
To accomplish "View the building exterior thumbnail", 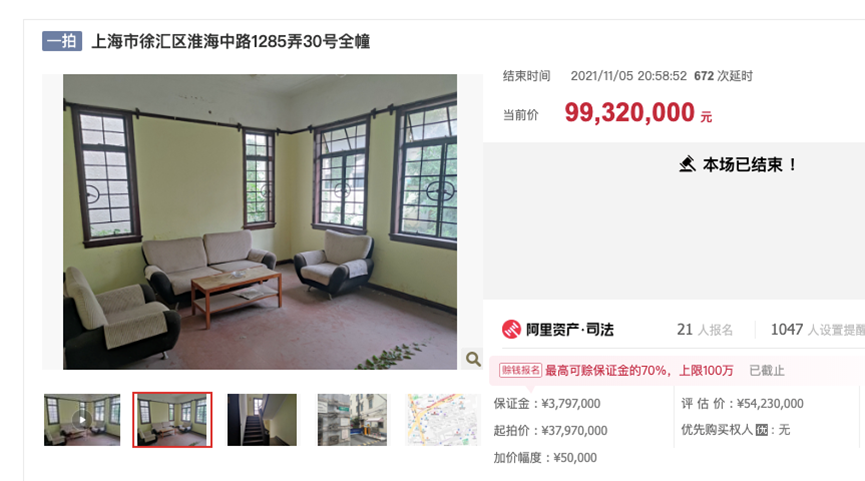I will click(x=352, y=420).
